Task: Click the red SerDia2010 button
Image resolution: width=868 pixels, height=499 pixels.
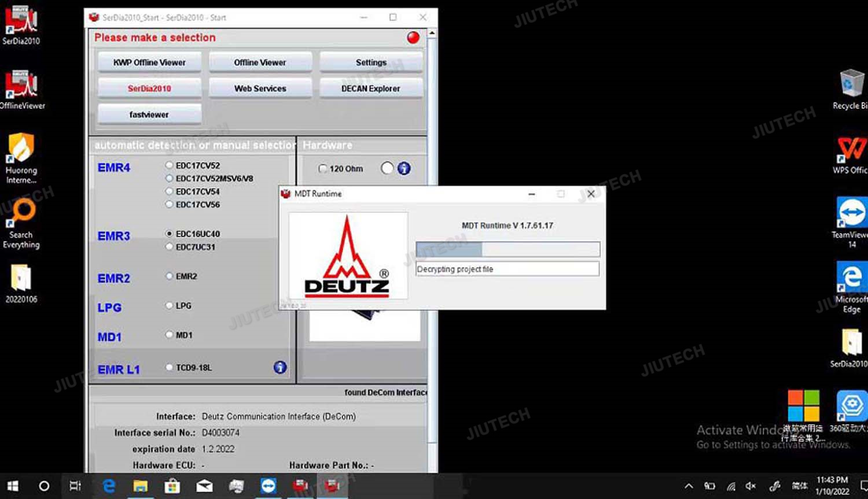Action: coord(149,88)
